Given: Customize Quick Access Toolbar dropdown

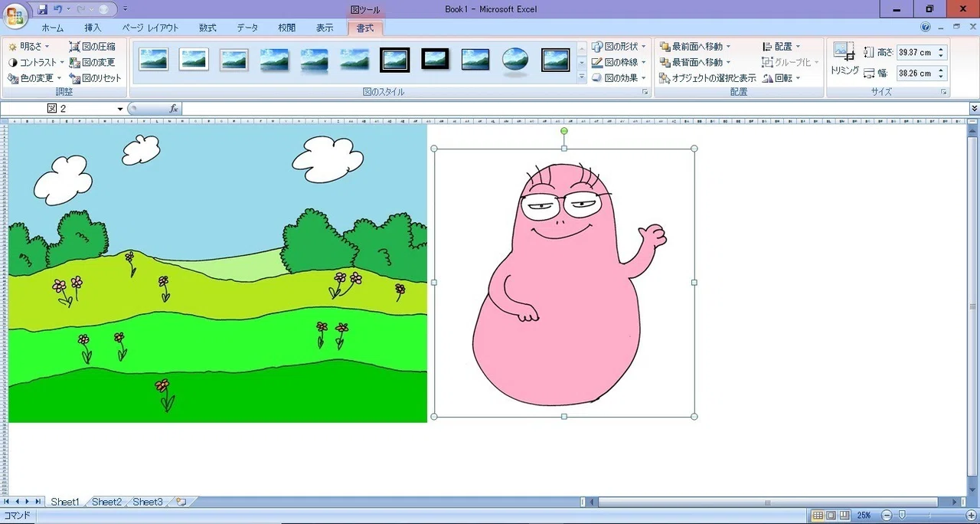Looking at the screenshot, I should (126, 9).
